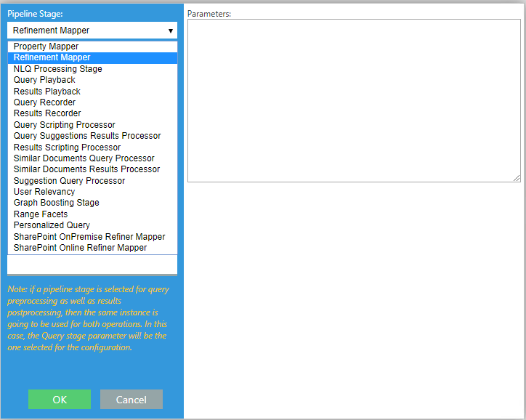Open the Pipeline Stage dropdown arrow

coord(171,31)
